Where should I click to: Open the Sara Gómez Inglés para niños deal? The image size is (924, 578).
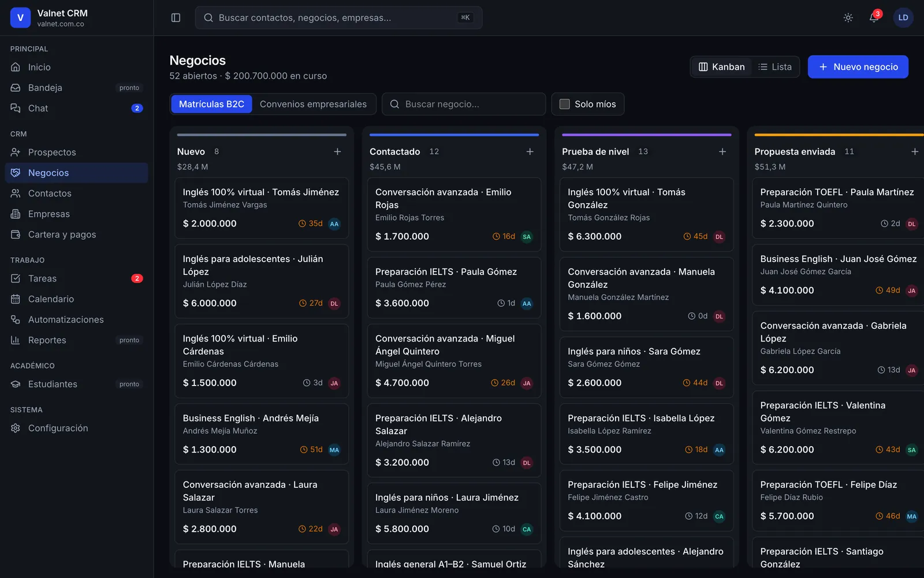pyautogui.click(x=646, y=368)
